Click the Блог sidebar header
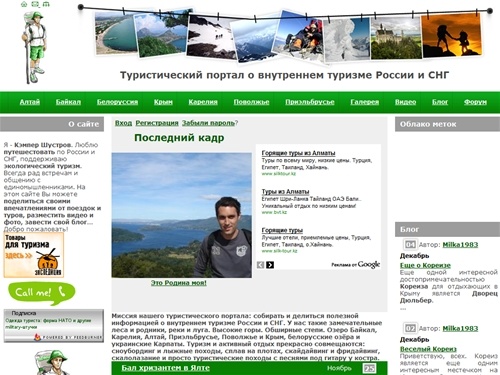This screenshot has height=375, width=500. coord(447,229)
